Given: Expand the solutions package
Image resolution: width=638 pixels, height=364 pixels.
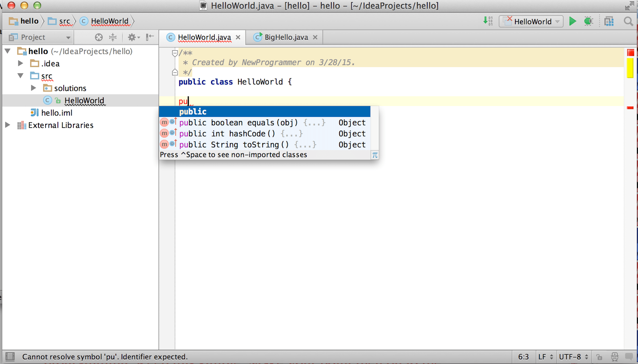Looking at the screenshot, I should click(33, 88).
